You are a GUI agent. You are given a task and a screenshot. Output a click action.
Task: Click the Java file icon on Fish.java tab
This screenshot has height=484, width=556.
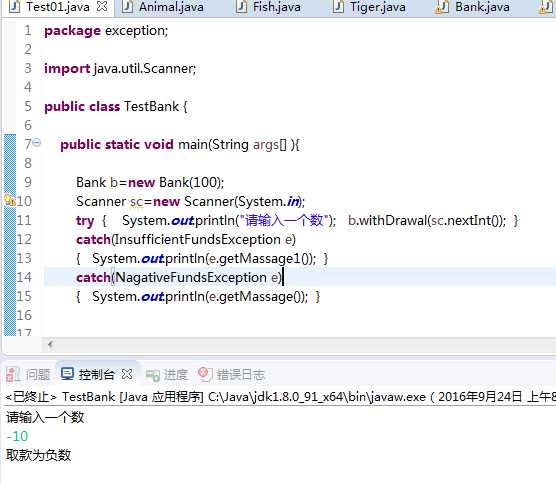tap(241, 7)
